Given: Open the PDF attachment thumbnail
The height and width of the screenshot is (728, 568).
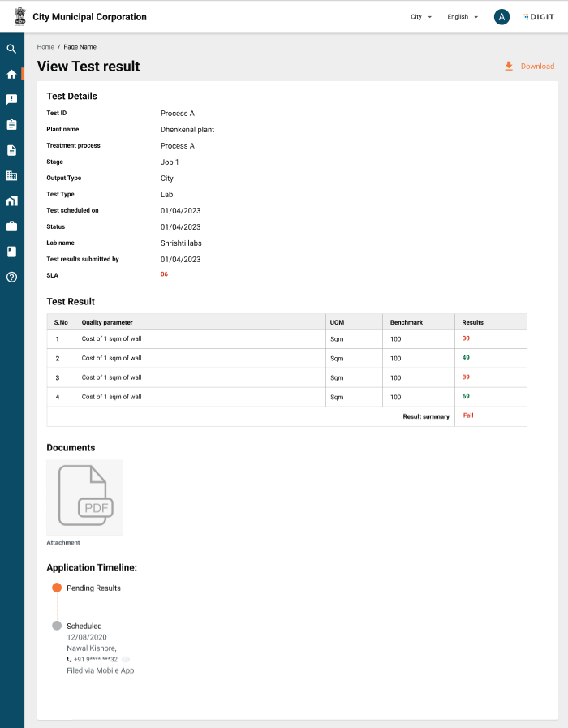Looking at the screenshot, I should click(84, 498).
